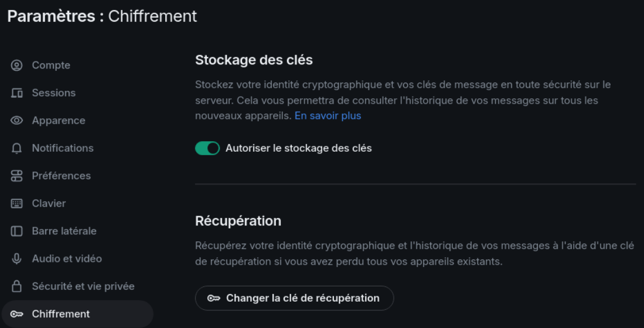Switch to the Sécurité et vie privée tab
This screenshot has height=328, width=644.
(x=83, y=286)
